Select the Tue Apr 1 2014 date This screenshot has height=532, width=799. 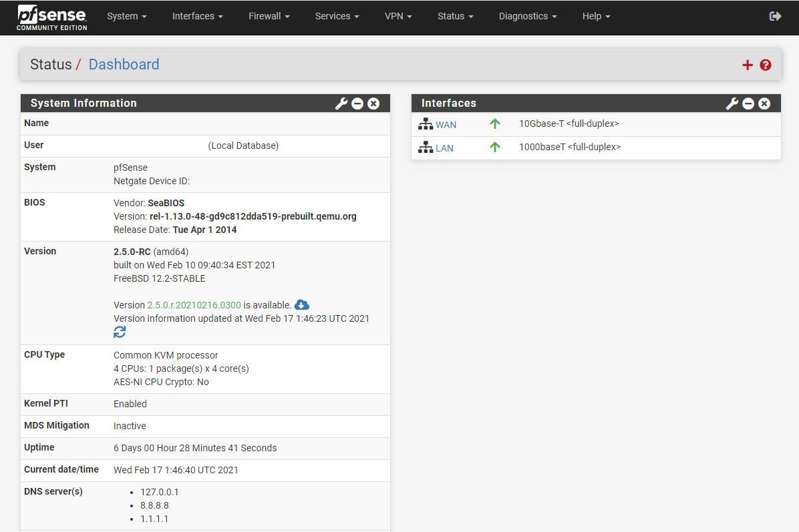205,230
